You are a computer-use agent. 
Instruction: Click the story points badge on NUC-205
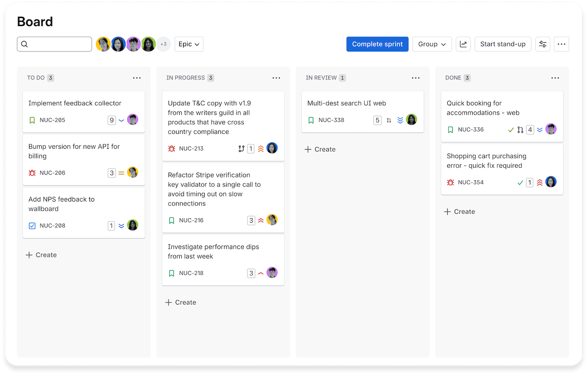pos(112,120)
